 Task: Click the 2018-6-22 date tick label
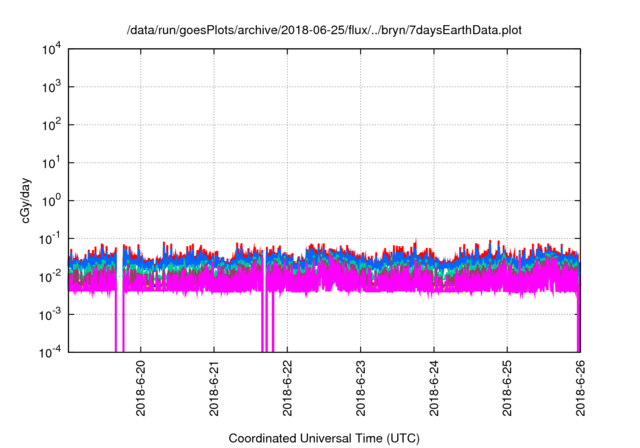click(287, 388)
